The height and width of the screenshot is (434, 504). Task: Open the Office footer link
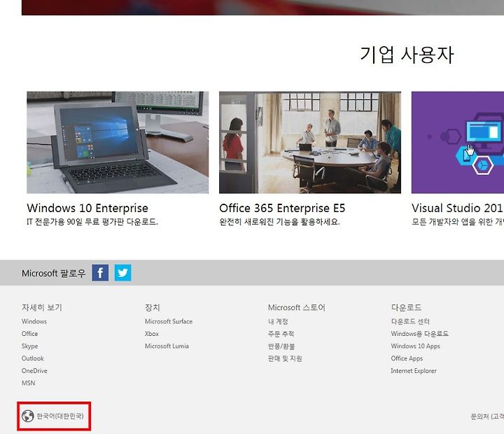[29, 334]
